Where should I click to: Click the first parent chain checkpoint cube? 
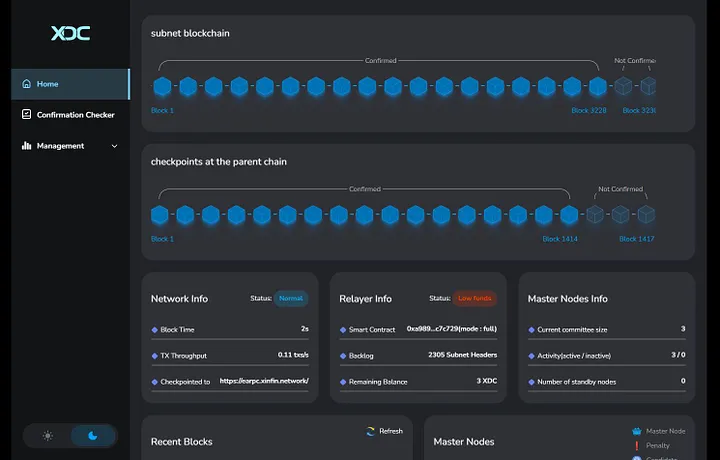click(x=160, y=215)
